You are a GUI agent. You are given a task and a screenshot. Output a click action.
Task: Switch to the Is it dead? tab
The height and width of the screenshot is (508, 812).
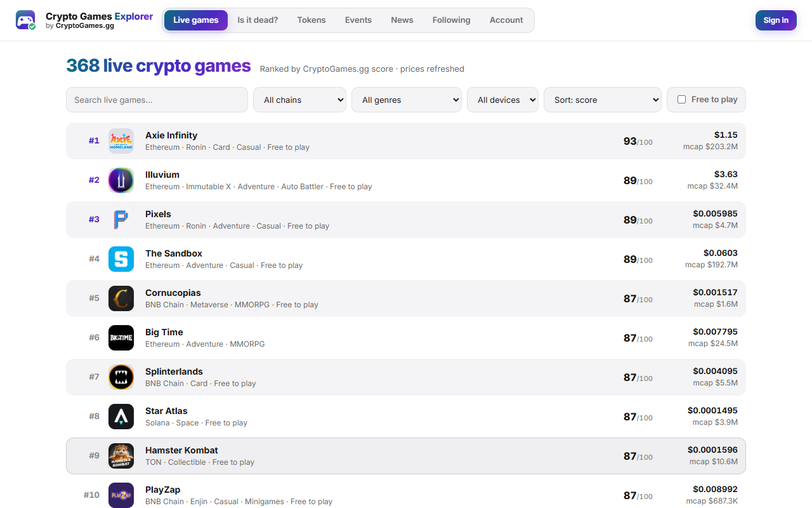258,20
